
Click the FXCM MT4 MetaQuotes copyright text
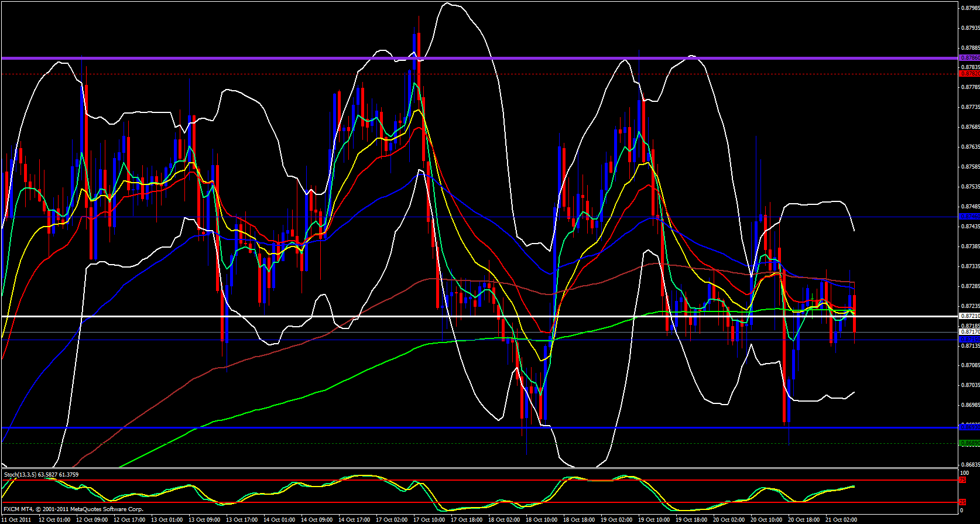coord(73,509)
